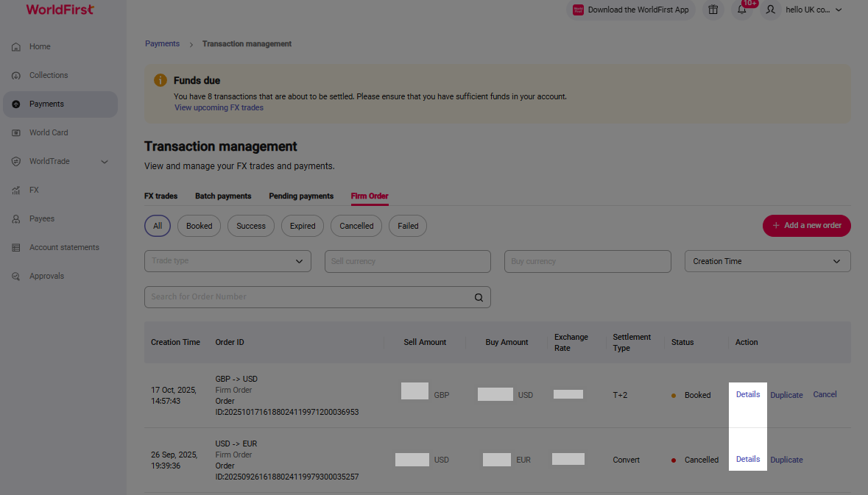Open the notifications bell icon
868x495 pixels.
pyautogui.click(x=742, y=10)
